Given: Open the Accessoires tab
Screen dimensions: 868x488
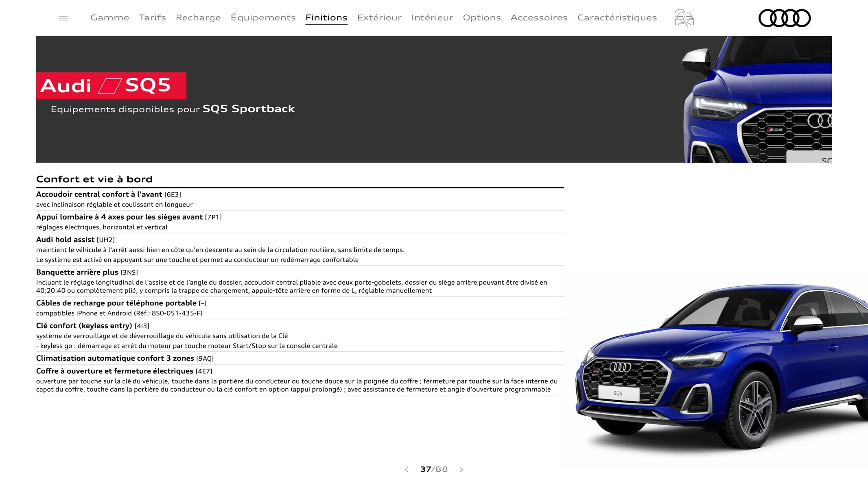Looking at the screenshot, I should click(539, 17).
